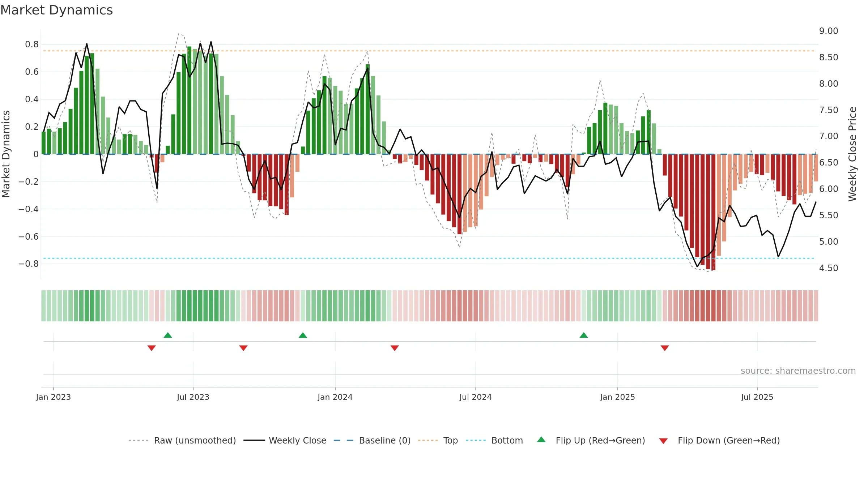
Task: Click the 7.00 price axis label
Action: tap(829, 136)
